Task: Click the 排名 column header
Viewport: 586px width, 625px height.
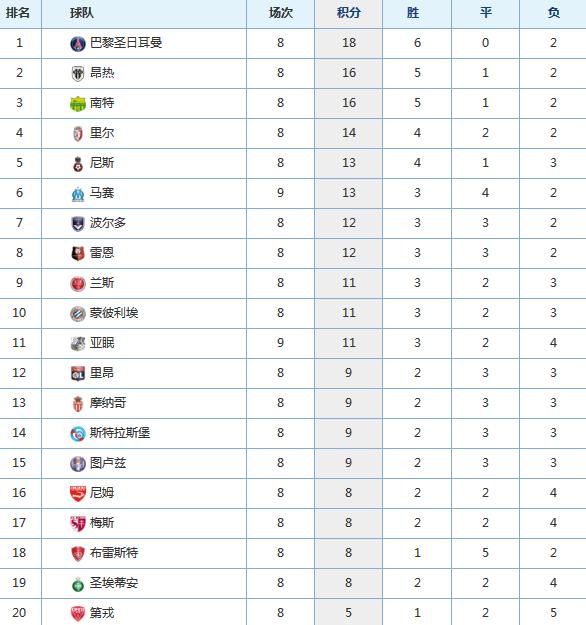Action: click(18, 13)
